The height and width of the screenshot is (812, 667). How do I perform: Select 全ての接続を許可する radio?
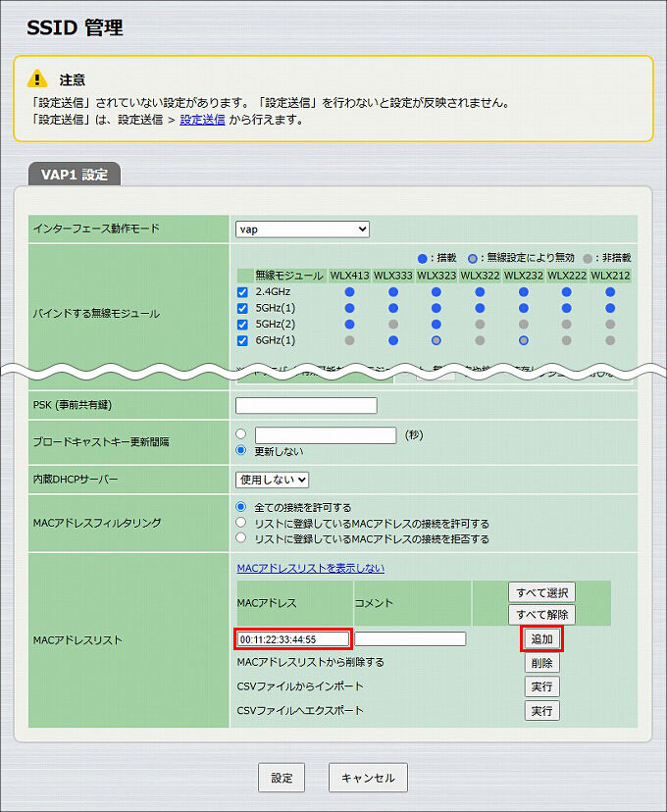(x=240, y=506)
